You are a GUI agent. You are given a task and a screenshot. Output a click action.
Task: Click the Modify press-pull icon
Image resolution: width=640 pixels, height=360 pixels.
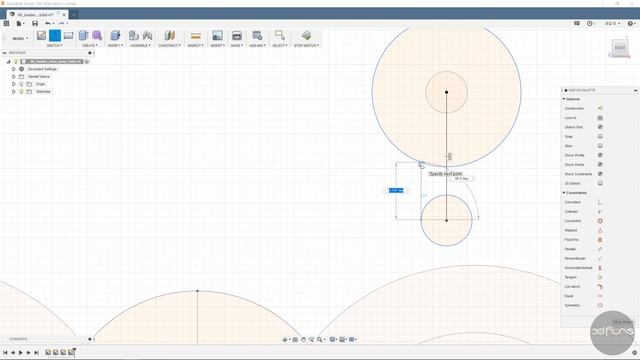[115, 36]
